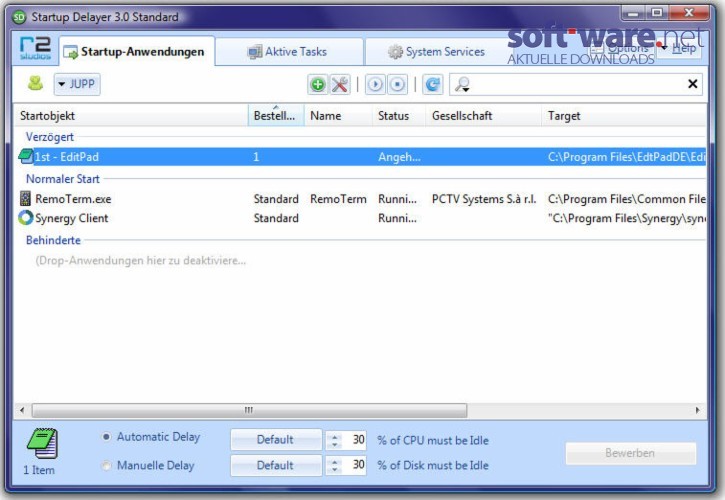Open the Help menu
Screen dimensions: 725x500
tap(680, 48)
